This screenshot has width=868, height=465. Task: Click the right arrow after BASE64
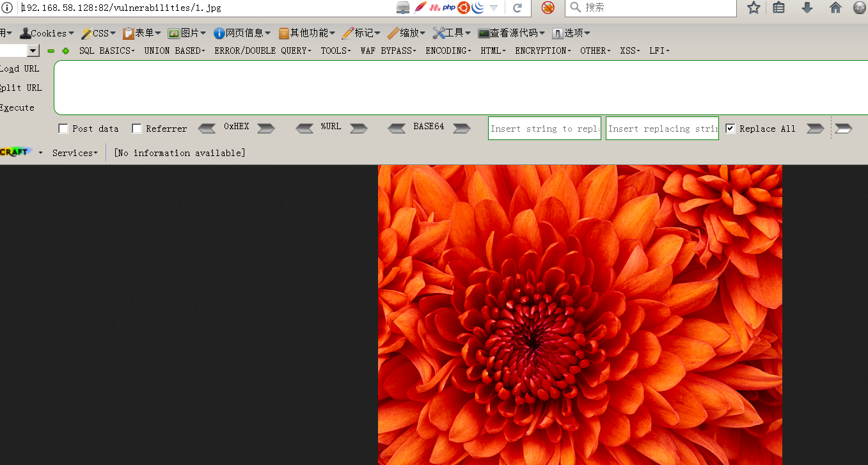pos(462,129)
